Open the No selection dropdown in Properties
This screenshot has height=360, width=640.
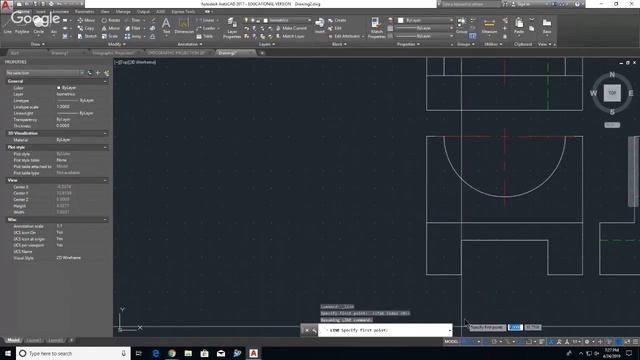[45, 73]
